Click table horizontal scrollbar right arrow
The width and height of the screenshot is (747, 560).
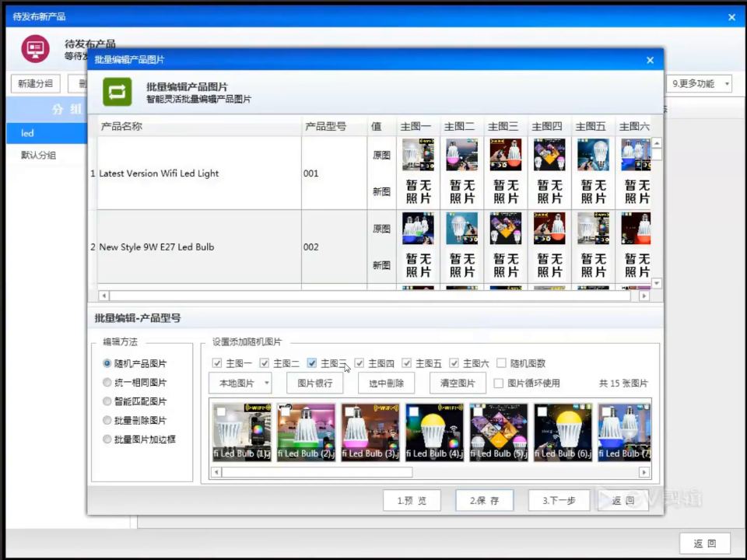click(644, 296)
